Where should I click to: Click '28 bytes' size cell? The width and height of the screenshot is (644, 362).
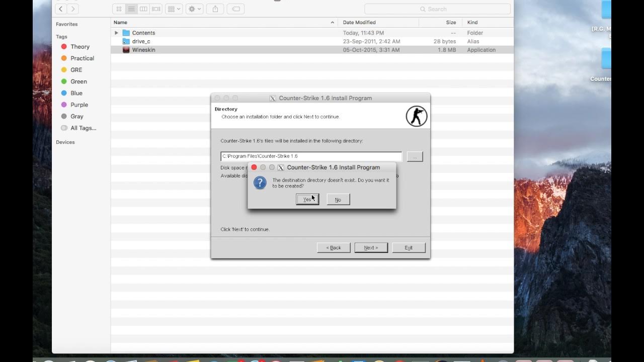pyautogui.click(x=445, y=41)
